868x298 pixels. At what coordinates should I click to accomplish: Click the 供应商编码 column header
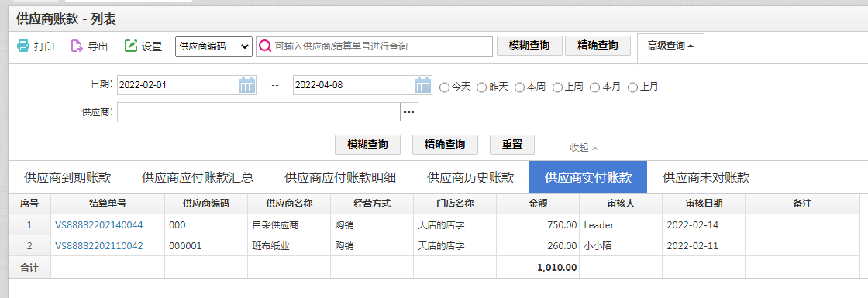coord(206,204)
